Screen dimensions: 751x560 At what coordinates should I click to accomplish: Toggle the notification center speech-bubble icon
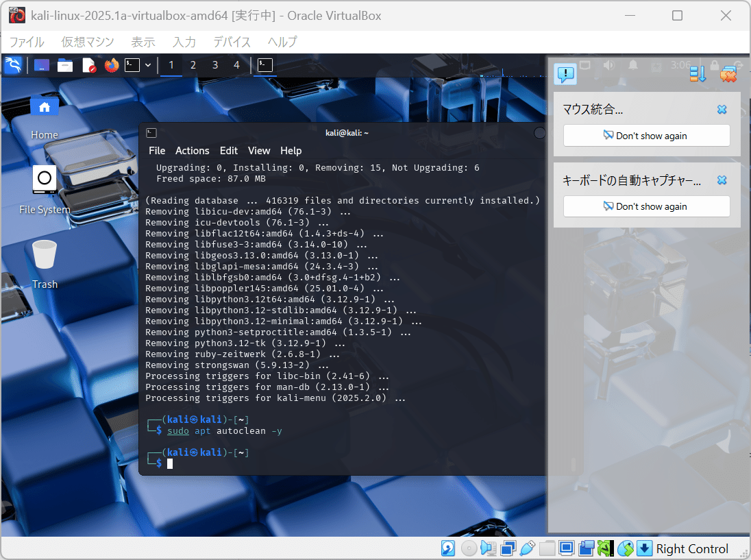(x=565, y=74)
